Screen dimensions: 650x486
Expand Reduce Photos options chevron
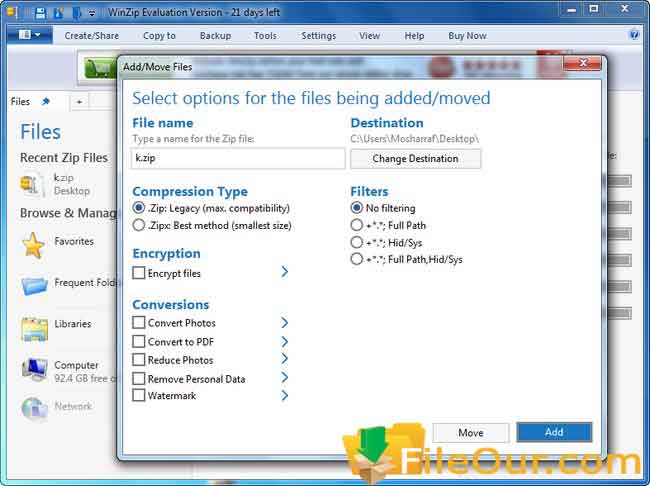coord(284,359)
